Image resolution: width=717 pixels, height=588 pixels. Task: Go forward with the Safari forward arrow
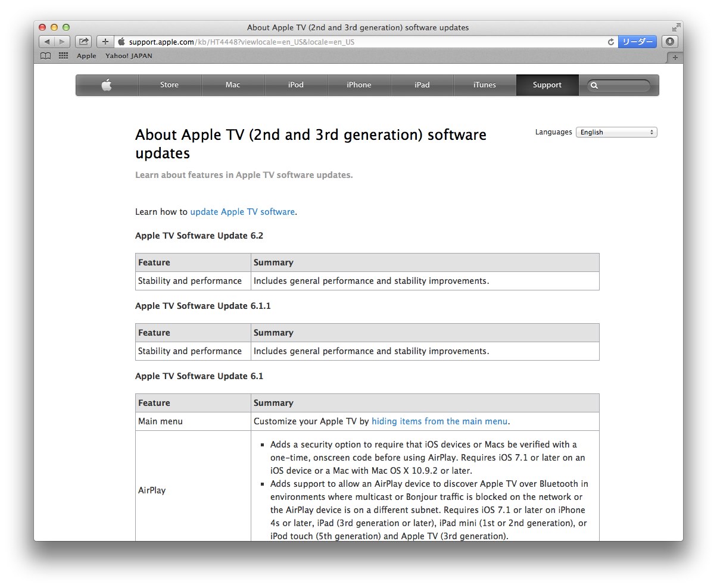point(63,42)
